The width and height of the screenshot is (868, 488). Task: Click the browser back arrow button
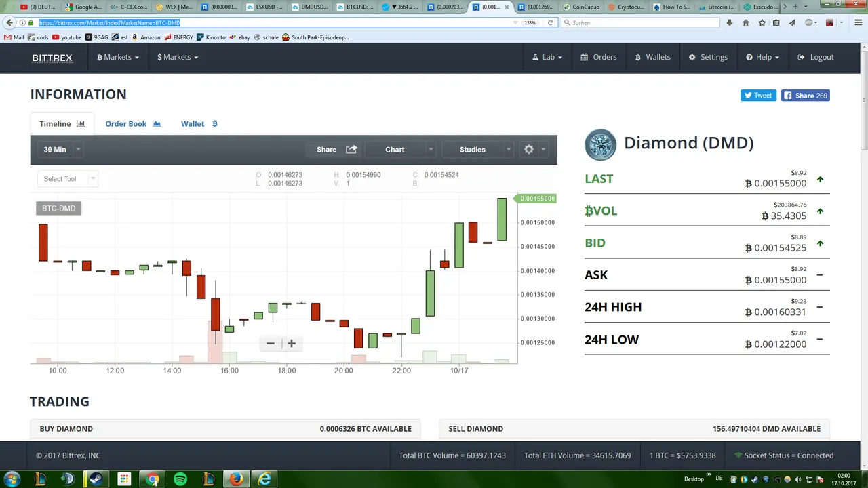[9, 22]
